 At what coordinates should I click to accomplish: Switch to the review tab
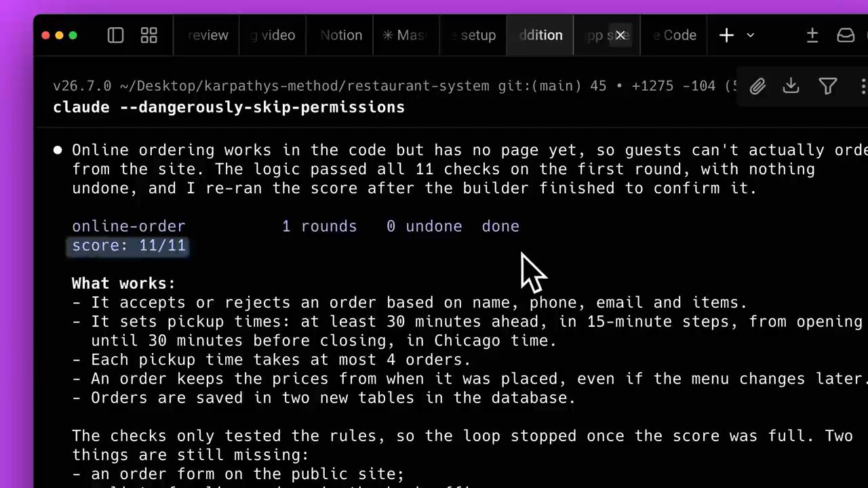208,35
